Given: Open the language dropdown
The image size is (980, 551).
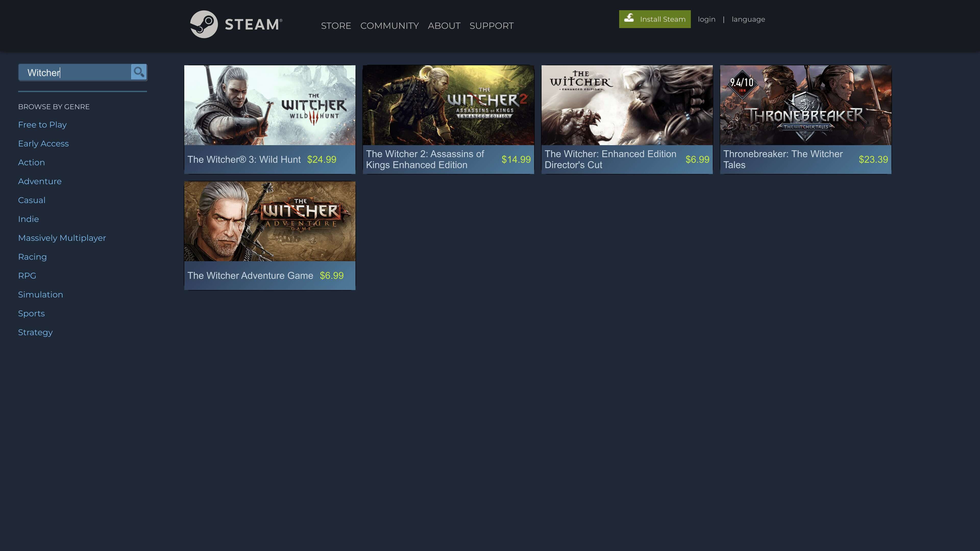Looking at the screenshot, I should coord(748,19).
